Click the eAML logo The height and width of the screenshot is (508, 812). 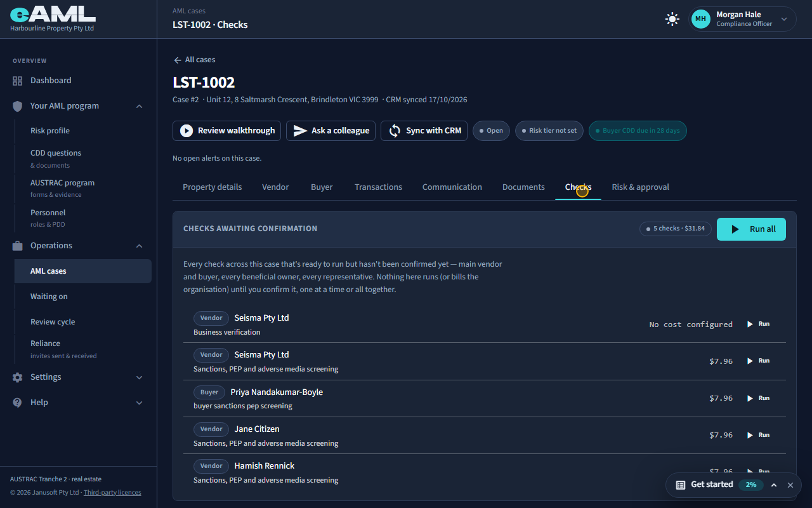[x=53, y=15]
